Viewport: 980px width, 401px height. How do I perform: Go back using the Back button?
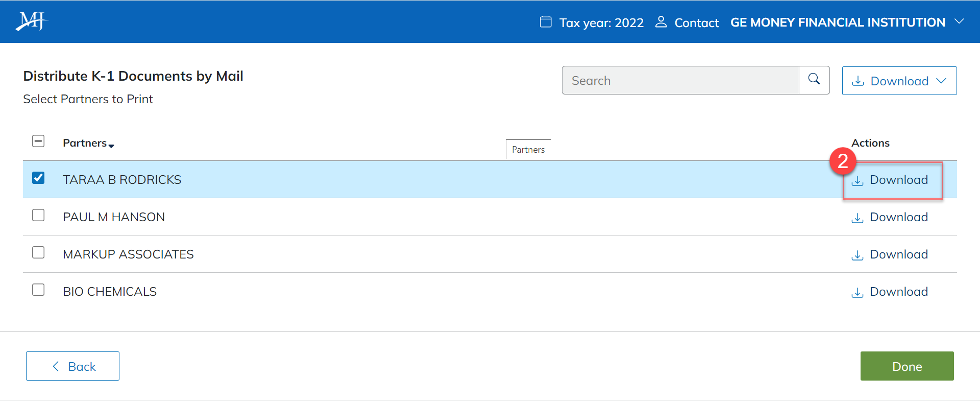[72, 366]
